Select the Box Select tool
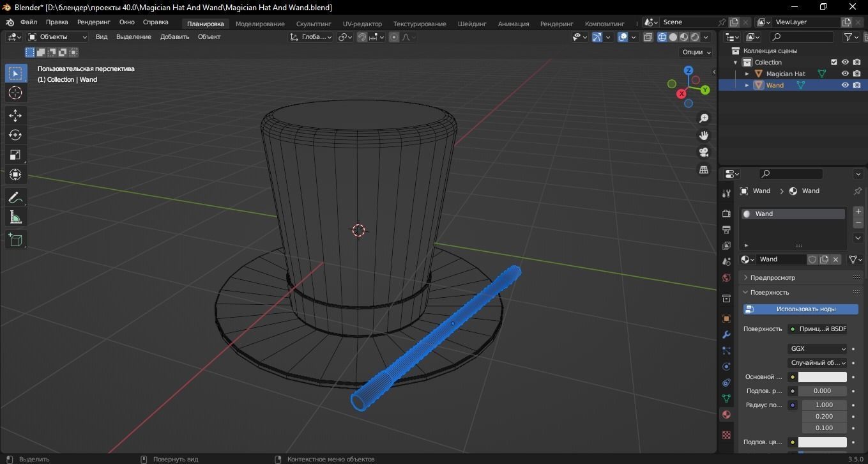The image size is (868, 464). coord(15,73)
